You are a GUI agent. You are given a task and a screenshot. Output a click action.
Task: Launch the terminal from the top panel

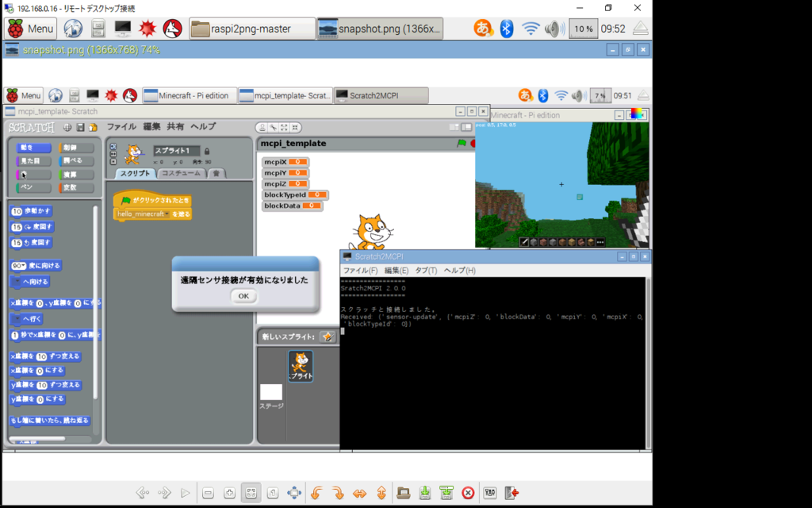[x=123, y=29]
